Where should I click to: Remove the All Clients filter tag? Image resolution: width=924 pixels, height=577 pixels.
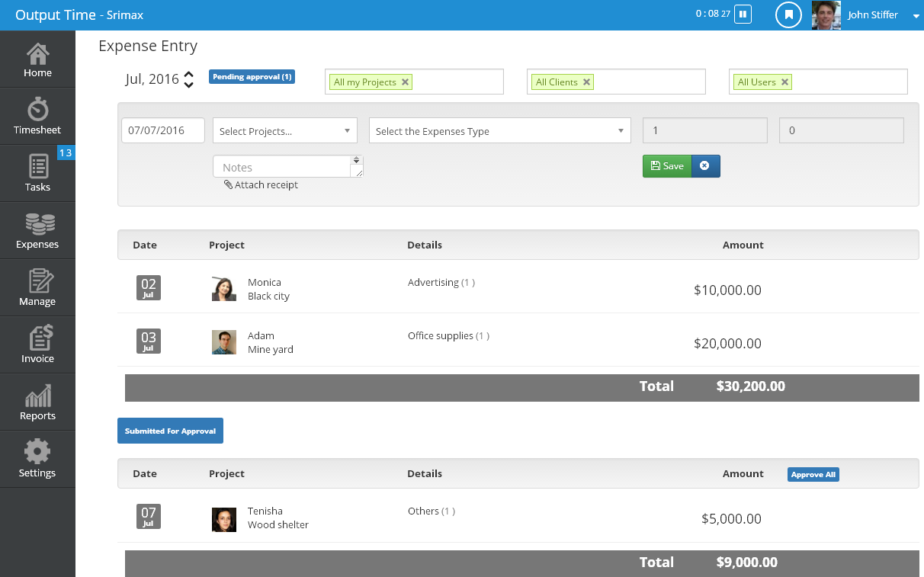[586, 81]
